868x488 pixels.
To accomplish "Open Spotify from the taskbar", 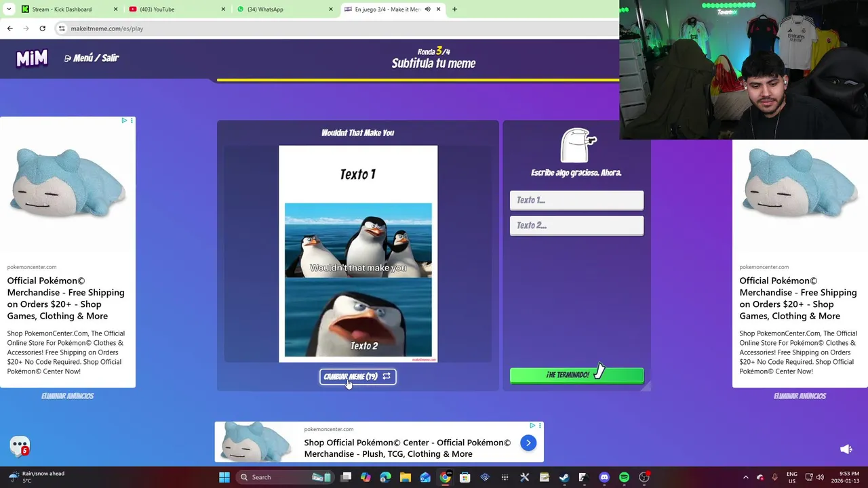I will (624, 477).
